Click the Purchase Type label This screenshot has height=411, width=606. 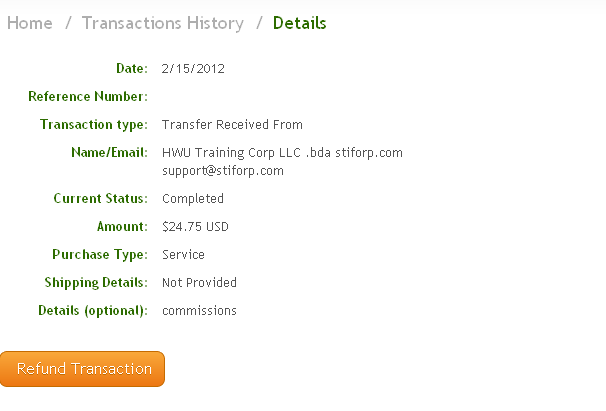100,255
